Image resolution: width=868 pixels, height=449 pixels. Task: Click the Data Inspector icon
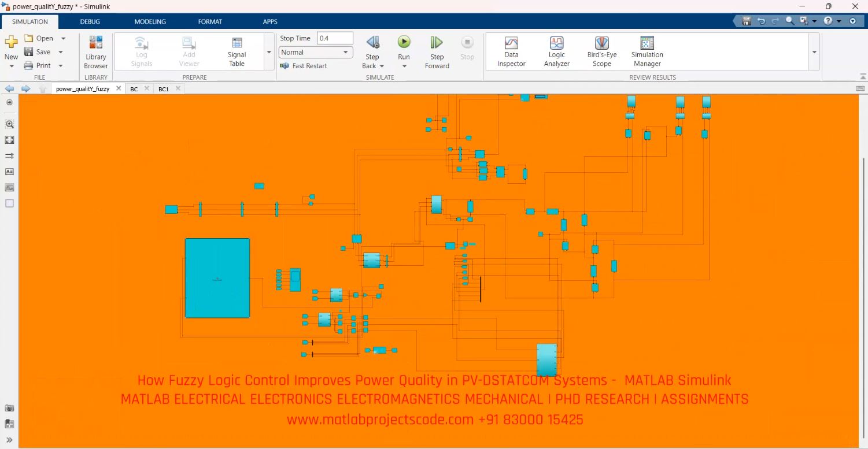tap(511, 51)
